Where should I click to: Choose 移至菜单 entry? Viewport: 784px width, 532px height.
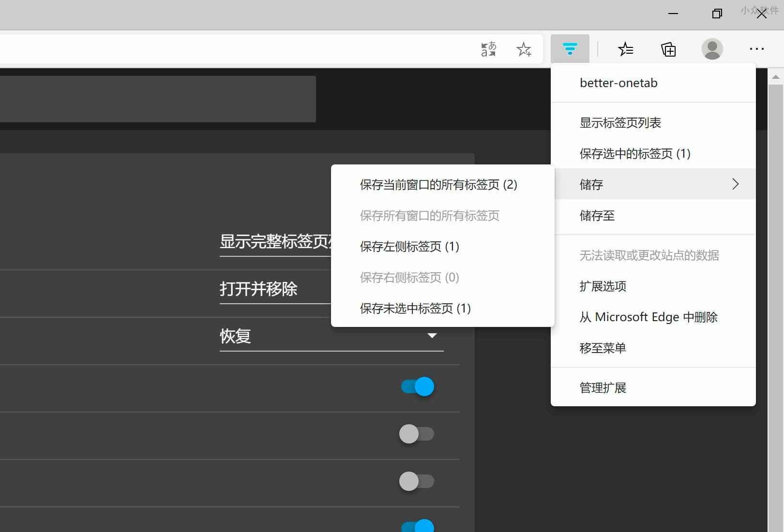[653, 348]
